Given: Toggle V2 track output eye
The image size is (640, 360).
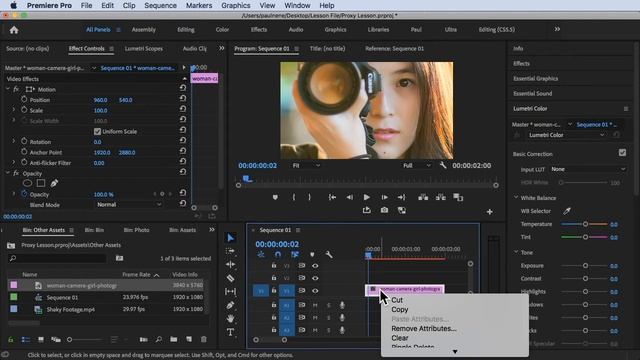Looking at the screenshot, I should [315, 278].
